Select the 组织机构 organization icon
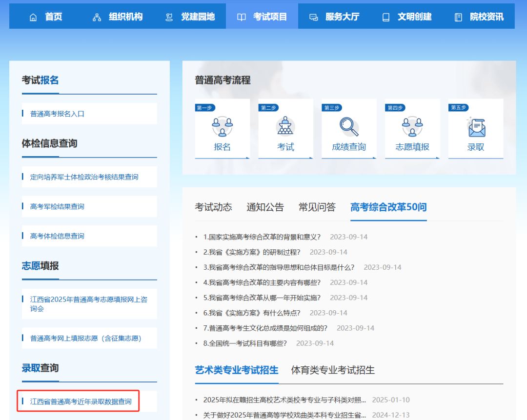This screenshot has width=527, height=420. [96, 16]
